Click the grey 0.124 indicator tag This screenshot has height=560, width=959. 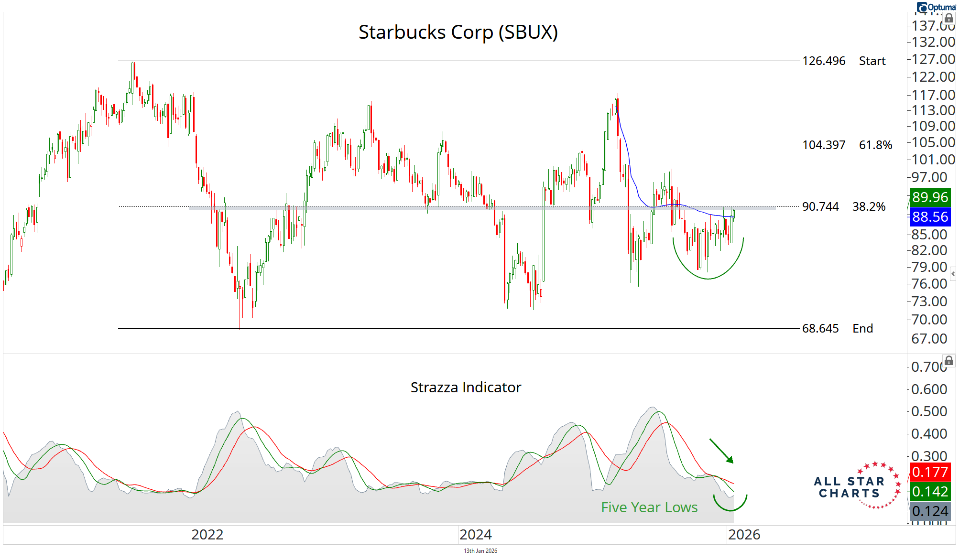pos(929,511)
